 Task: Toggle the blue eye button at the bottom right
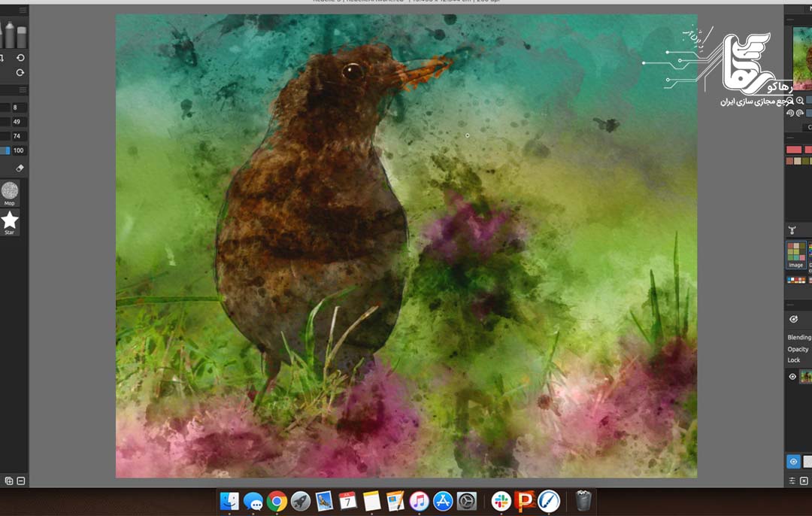(792, 462)
